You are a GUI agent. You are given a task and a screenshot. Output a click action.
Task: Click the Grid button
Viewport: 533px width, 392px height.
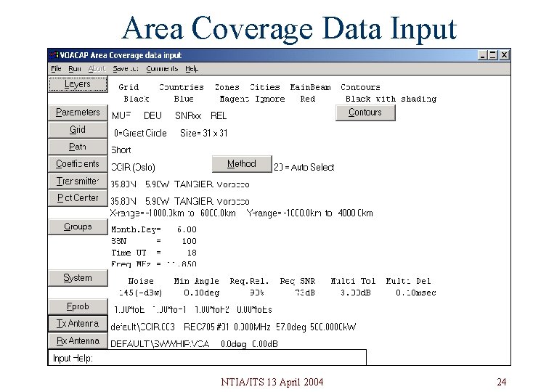pyautogui.click(x=78, y=130)
